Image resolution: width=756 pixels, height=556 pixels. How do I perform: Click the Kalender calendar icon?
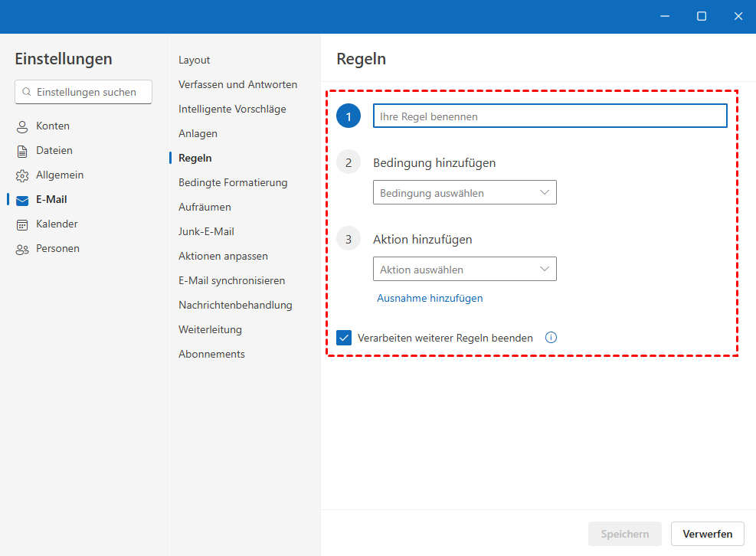coord(22,224)
